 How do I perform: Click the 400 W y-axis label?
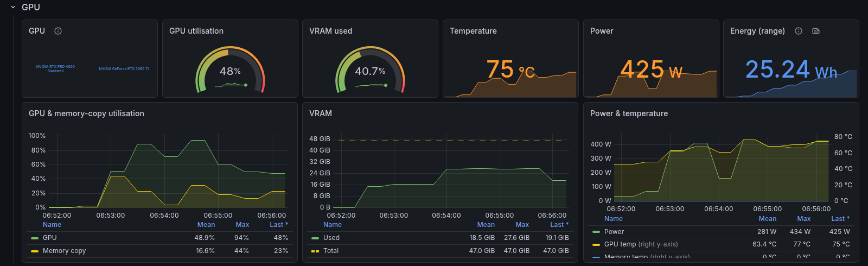click(x=601, y=144)
